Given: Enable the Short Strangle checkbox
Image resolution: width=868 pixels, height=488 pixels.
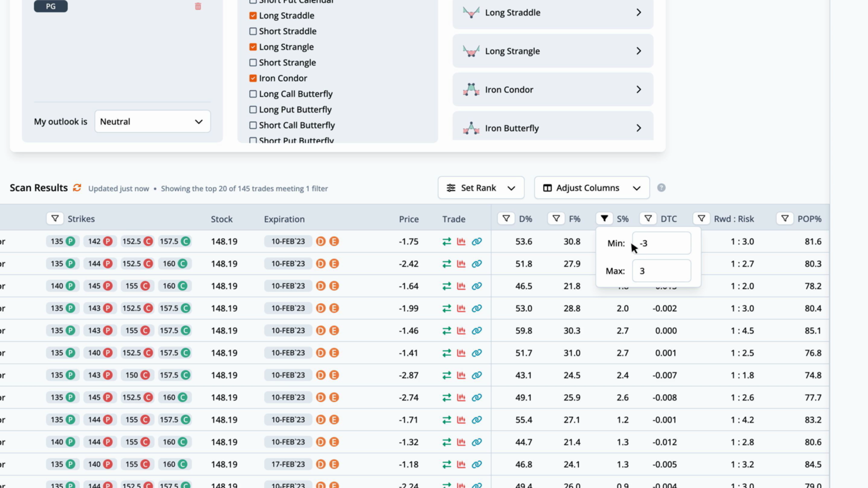Looking at the screenshot, I should click(253, 62).
